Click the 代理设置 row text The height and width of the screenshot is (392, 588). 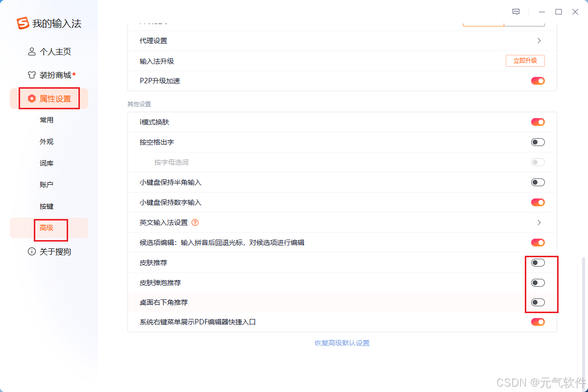click(153, 41)
